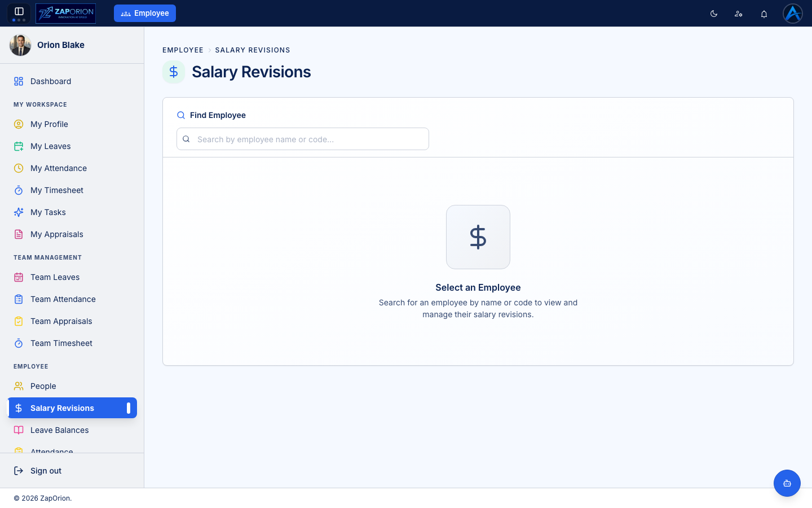Sign out of the application
Image resolution: width=812 pixels, height=508 pixels.
coord(72,471)
